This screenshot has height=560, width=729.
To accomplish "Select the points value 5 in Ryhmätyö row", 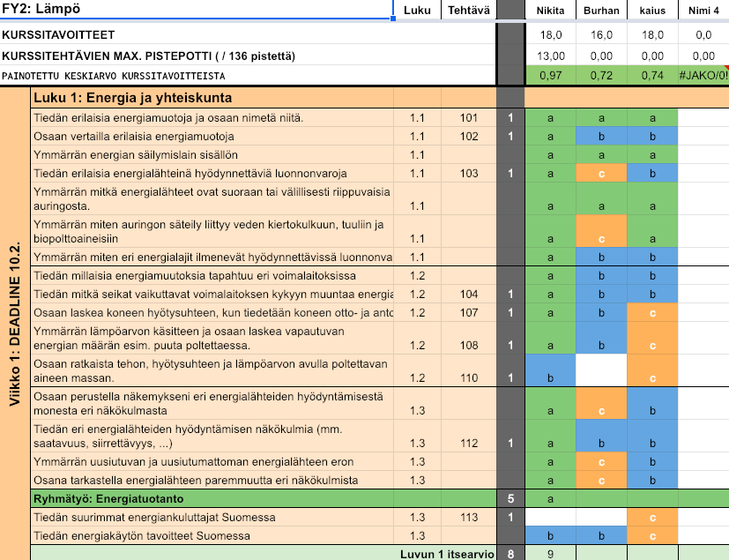I will (510, 498).
